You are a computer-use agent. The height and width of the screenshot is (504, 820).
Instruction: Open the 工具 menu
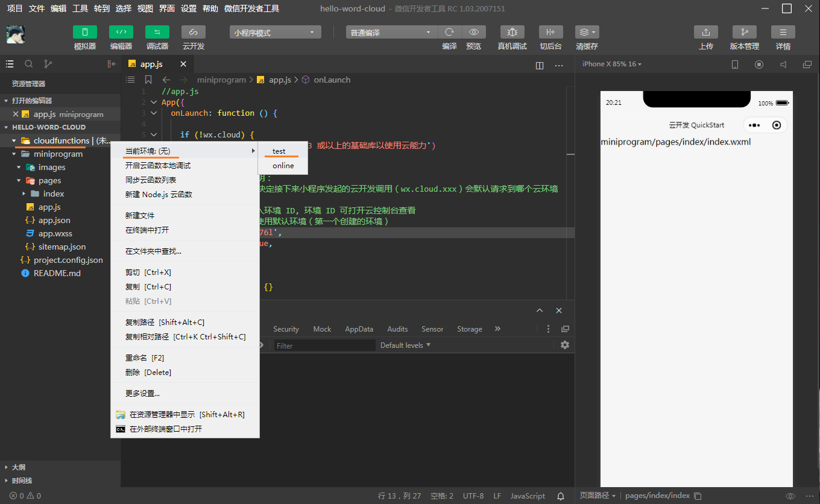click(x=80, y=8)
